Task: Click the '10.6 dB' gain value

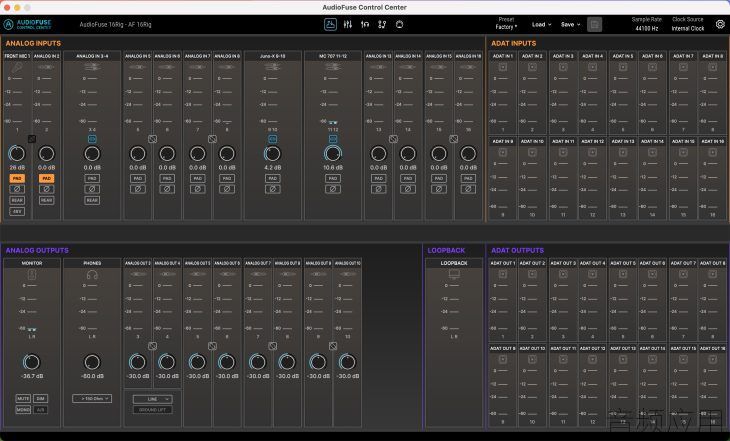Action: point(333,168)
